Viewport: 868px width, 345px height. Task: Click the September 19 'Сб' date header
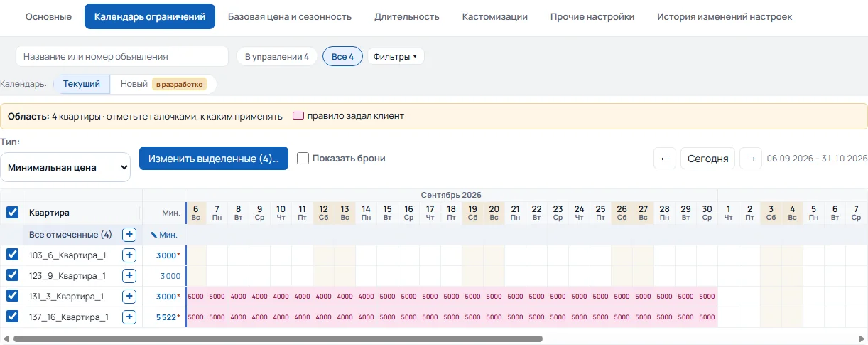pos(472,213)
